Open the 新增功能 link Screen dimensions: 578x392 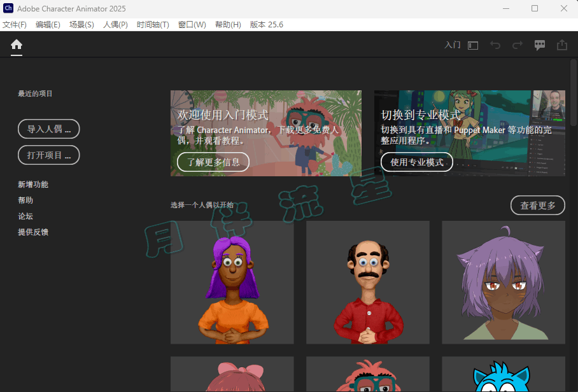(33, 185)
